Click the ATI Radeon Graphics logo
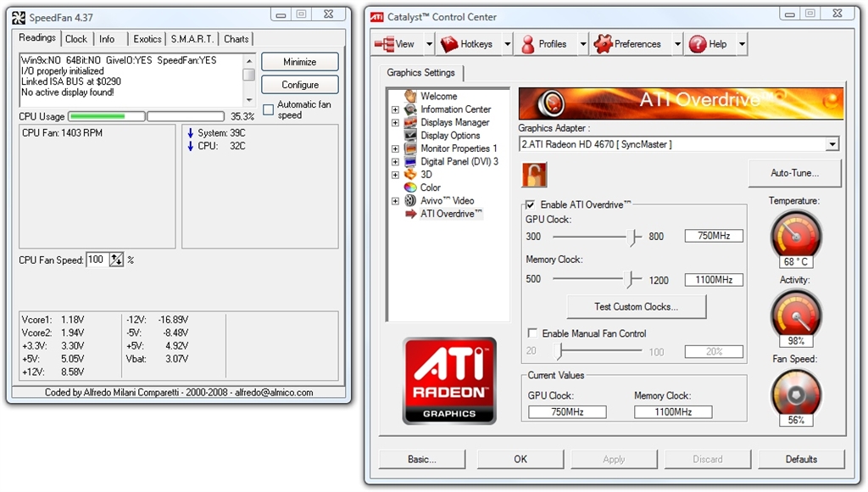868x492 pixels. click(449, 381)
